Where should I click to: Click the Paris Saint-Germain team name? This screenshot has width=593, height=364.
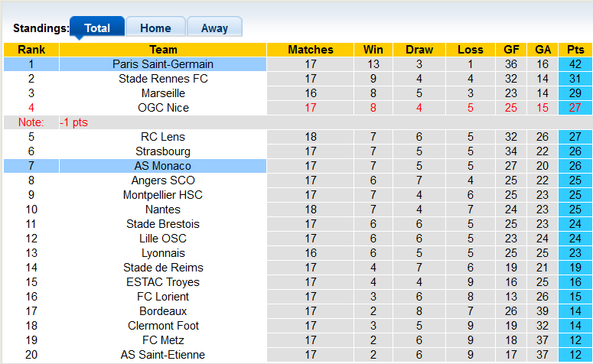163,64
